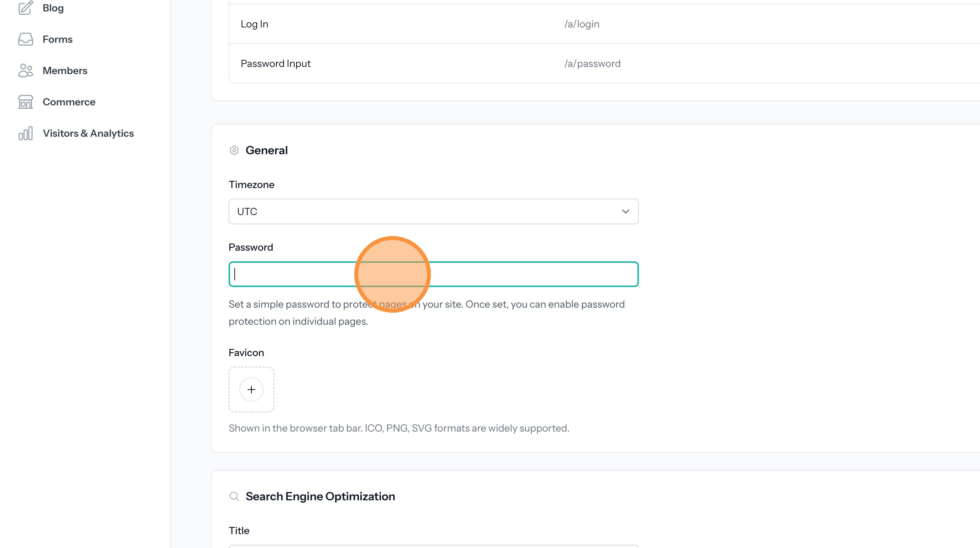Image resolution: width=980 pixels, height=548 pixels.
Task: Click the Log In page row
Action: click(255, 24)
